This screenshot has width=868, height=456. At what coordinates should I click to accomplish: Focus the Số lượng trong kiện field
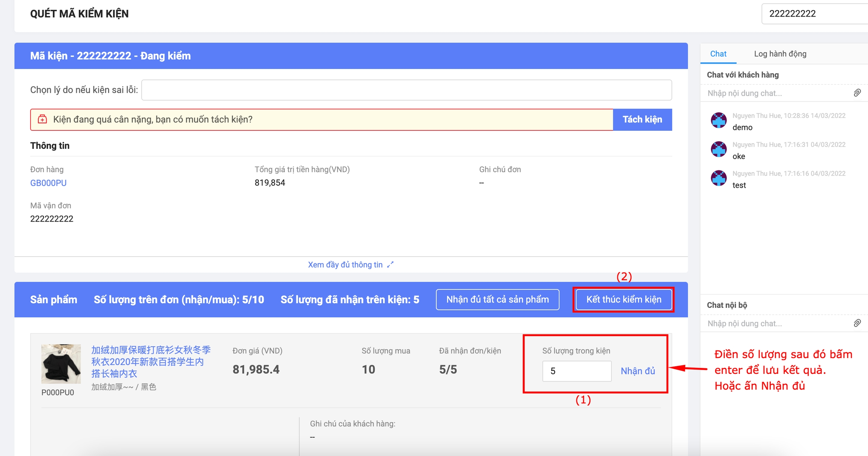click(576, 371)
